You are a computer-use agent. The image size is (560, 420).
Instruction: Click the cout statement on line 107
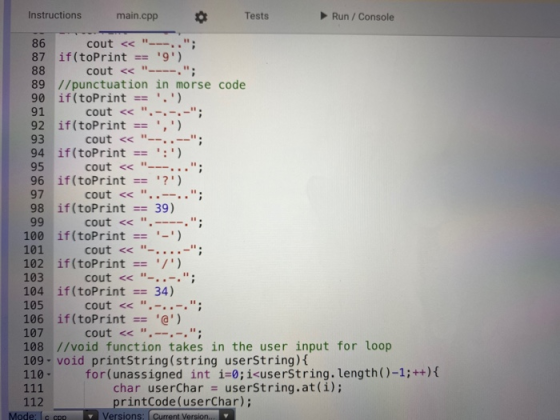click(144, 333)
